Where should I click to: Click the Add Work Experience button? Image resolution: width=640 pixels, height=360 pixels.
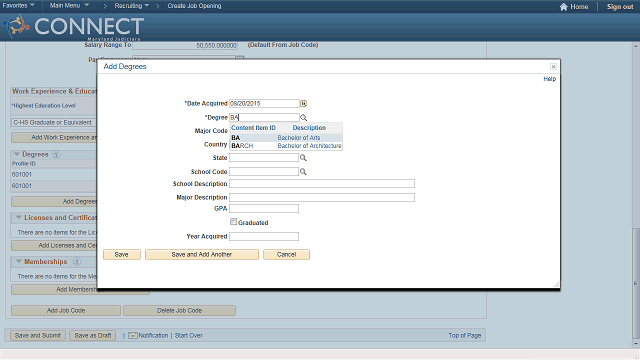click(x=54, y=138)
